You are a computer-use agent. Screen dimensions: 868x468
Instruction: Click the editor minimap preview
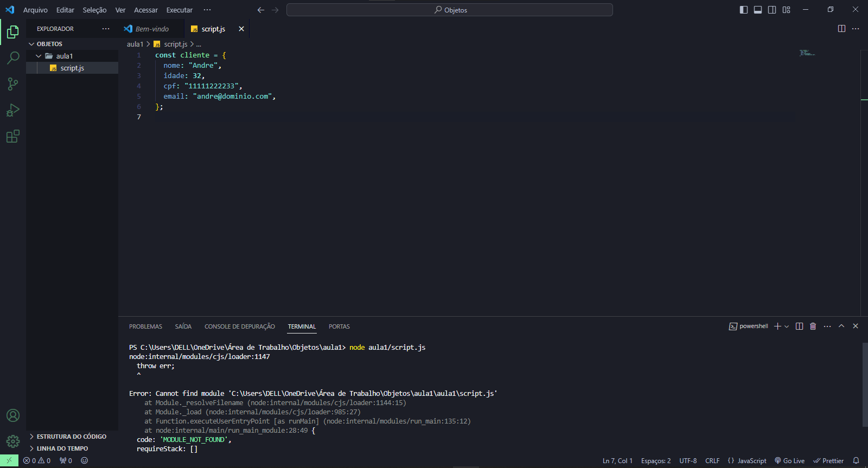click(x=807, y=53)
